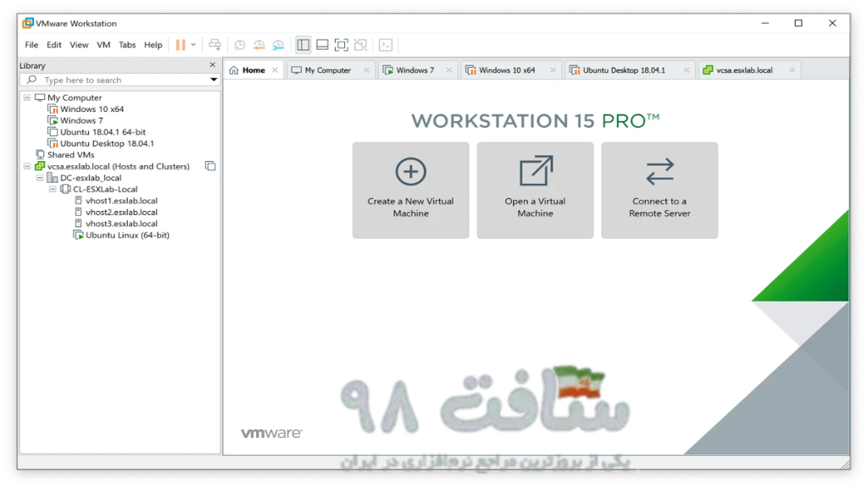Image resolution: width=868 pixels, height=488 pixels.
Task: Click Create a New Virtual Machine
Action: click(411, 191)
